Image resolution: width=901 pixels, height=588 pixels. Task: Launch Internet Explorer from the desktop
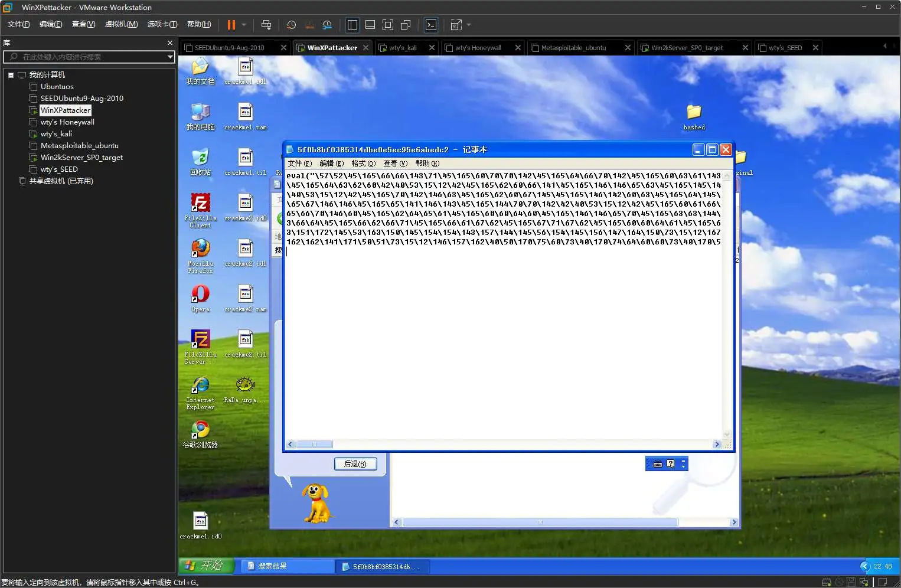200,393
